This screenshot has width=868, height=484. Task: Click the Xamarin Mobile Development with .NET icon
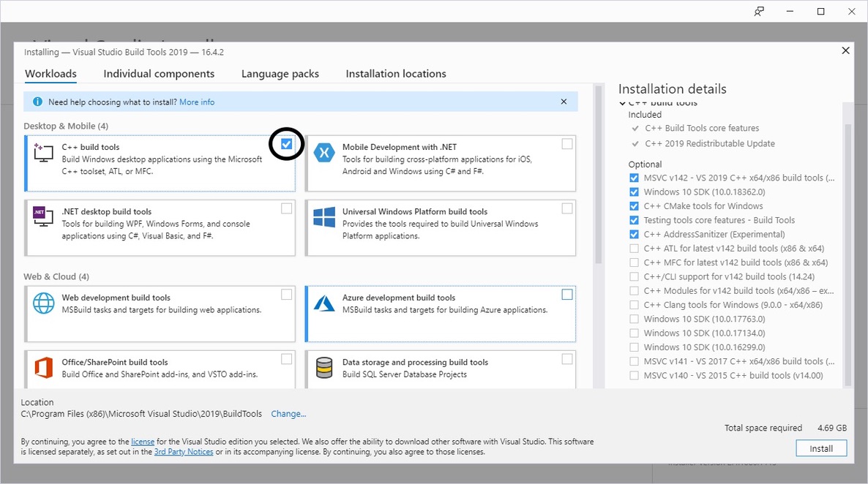point(323,153)
